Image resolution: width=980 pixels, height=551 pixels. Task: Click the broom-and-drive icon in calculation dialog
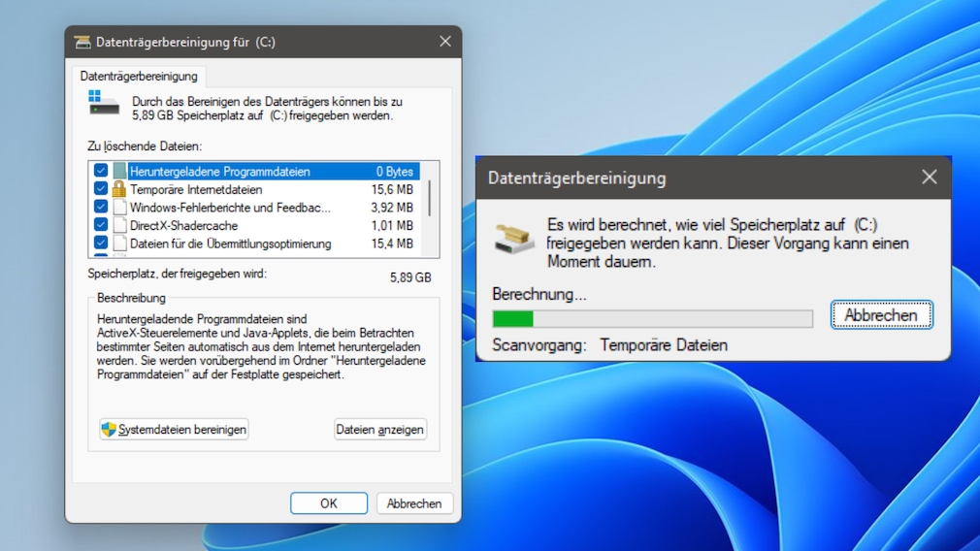[514, 240]
